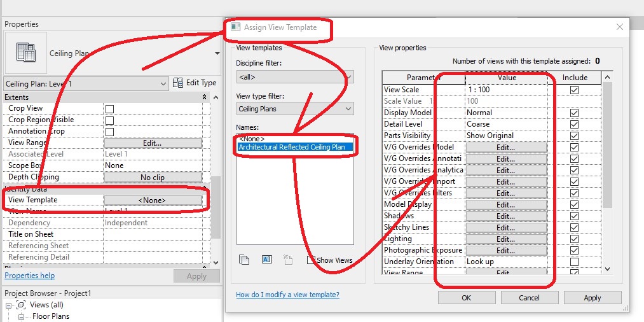Click the Title on Sheet value field
The width and height of the screenshot is (644, 322).
(153, 234)
